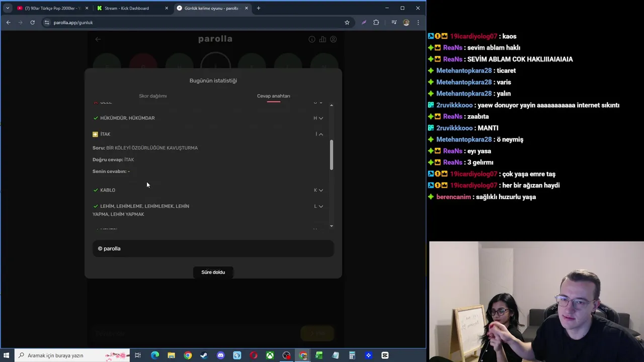644x362 pixels.
Task: Open a new browser tab
Action: click(x=258, y=8)
